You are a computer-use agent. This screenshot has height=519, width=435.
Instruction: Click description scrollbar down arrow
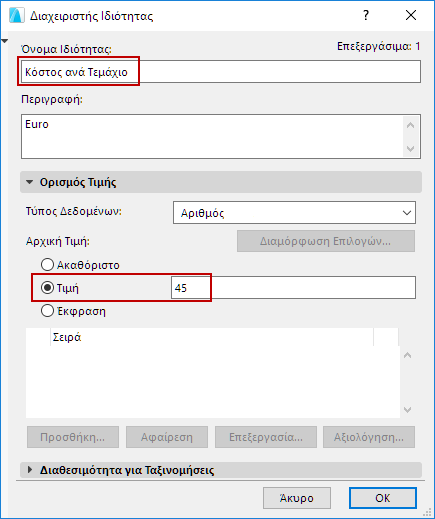coord(411,149)
